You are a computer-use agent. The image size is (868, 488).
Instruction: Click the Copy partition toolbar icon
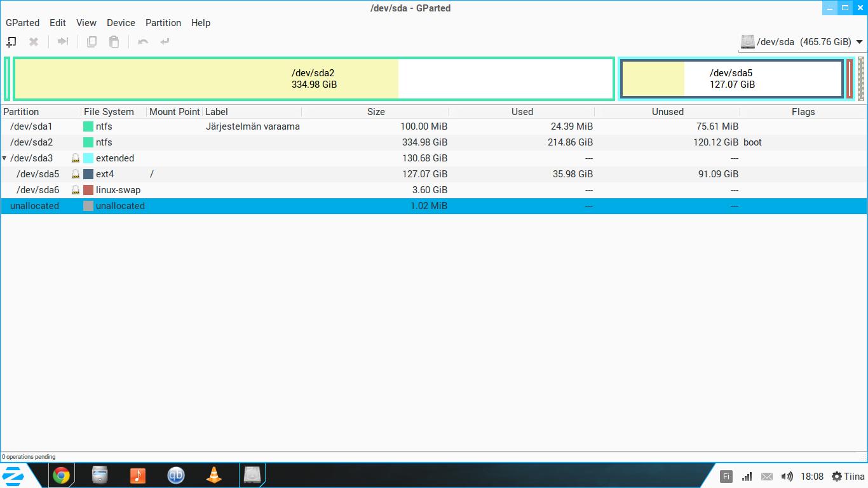pos(92,42)
